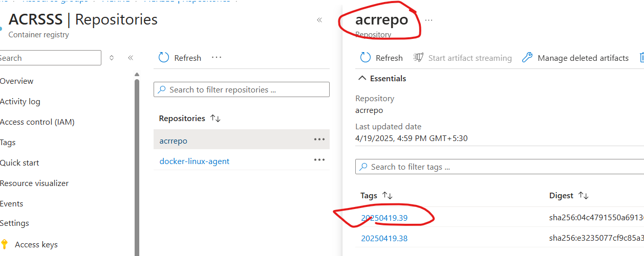This screenshot has height=256, width=644.
Task: Sort tags using the Tags column arrows
Action: coord(388,195)
